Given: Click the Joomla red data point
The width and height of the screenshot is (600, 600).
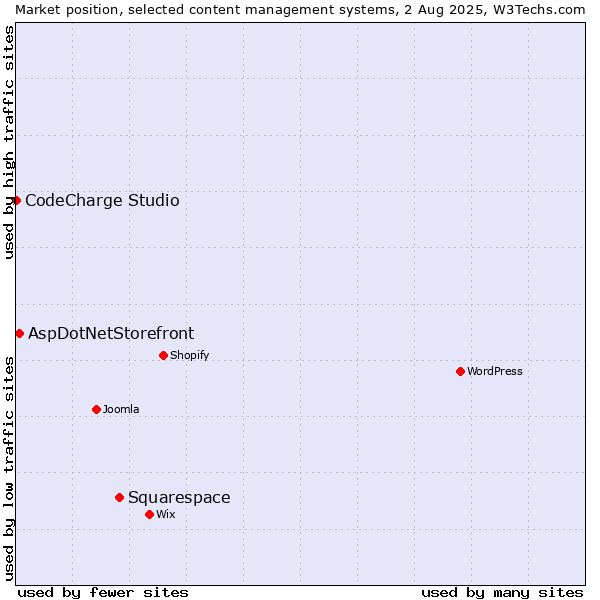Looking at the screenshot, I should tap(96, 409).
